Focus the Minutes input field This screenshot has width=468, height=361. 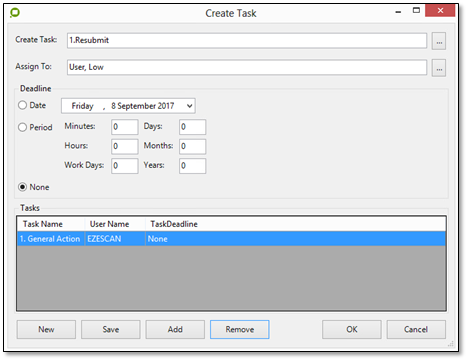click(125, 127)
